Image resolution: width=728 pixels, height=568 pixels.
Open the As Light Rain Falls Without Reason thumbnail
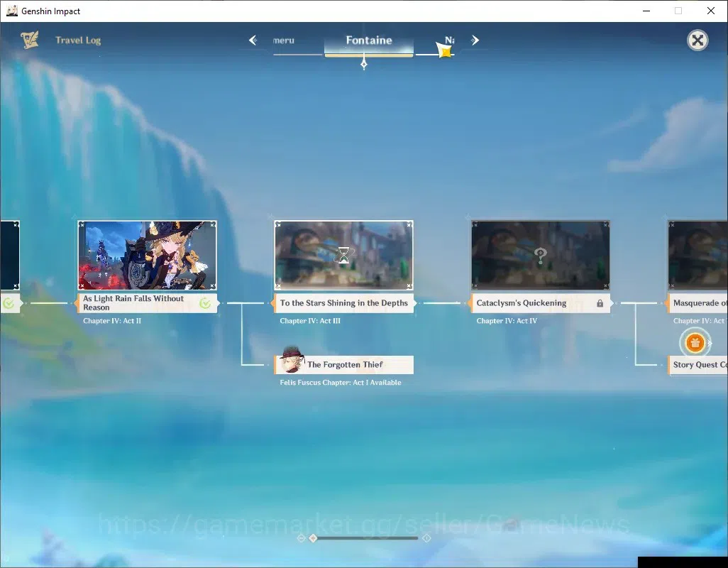tap(147, 256)
